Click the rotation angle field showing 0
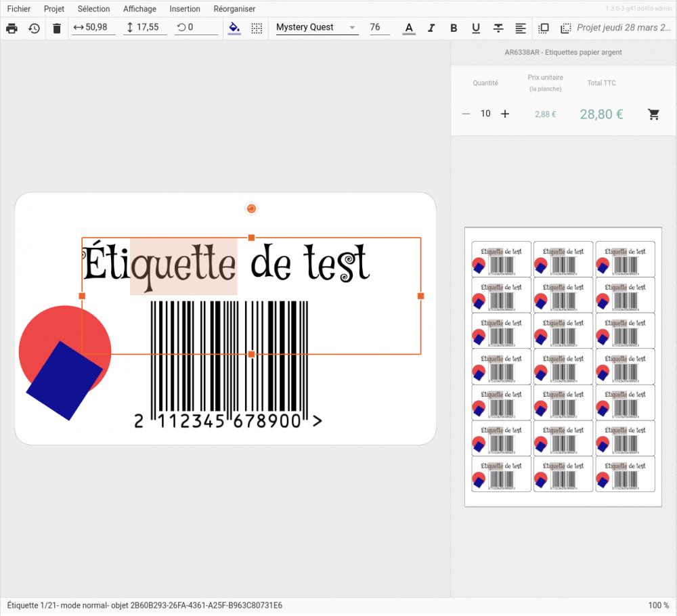Image resolution: width=677 pixels, height=616 pixels. tap(197, 27)
